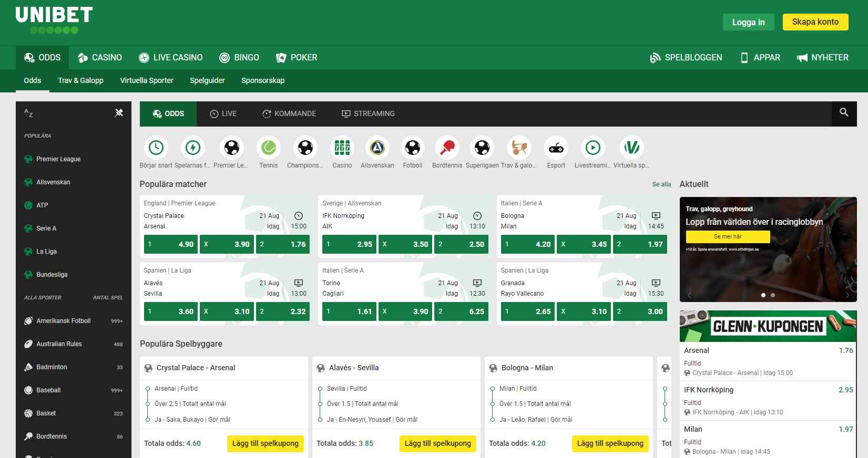This screenshot has width=868, height=458.
Task: Add Bologna - Milan builder to spelkupong
Action: pyautogui.click(x=610, y=443)
